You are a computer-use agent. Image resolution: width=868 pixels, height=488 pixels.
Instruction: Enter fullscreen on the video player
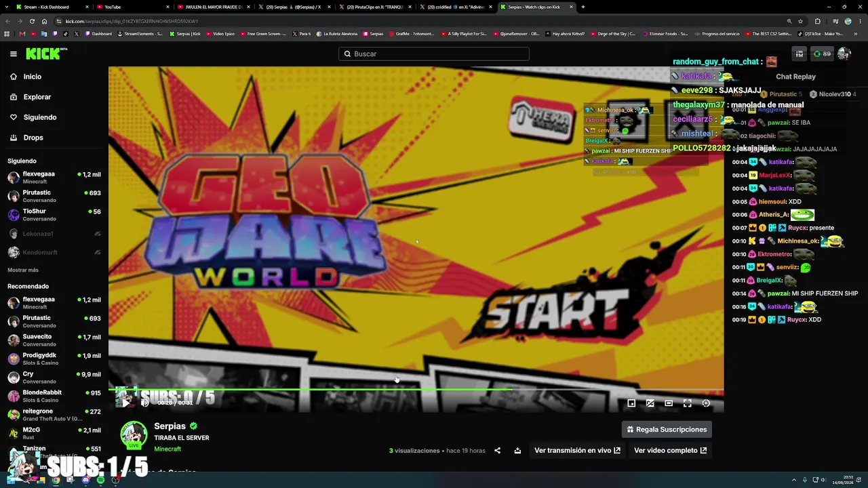pyautogui.click(x=688, y=403)
